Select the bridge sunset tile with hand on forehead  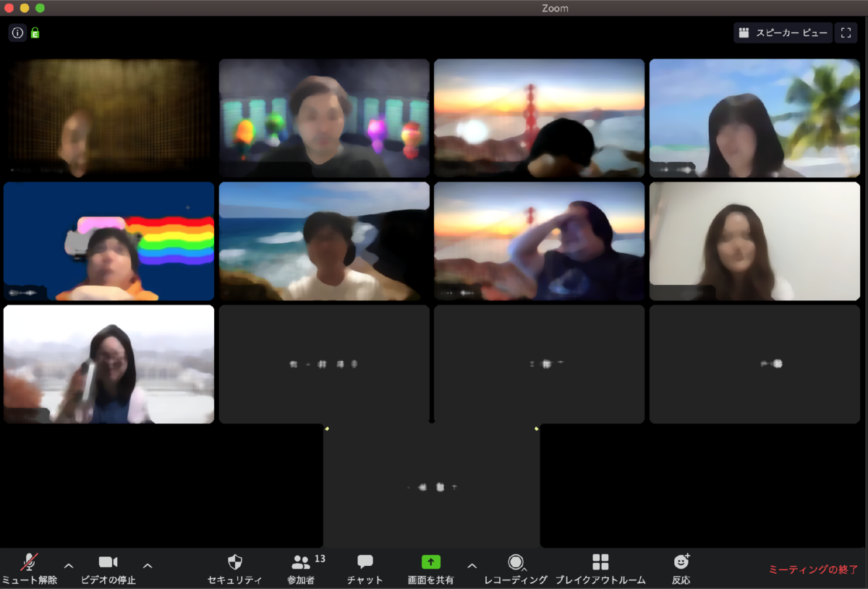[540, 241]
